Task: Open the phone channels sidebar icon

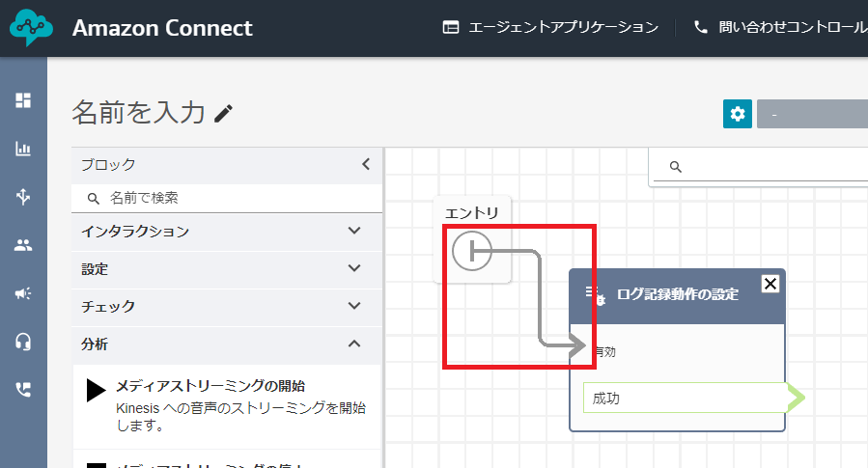Action: coord(23,390)
